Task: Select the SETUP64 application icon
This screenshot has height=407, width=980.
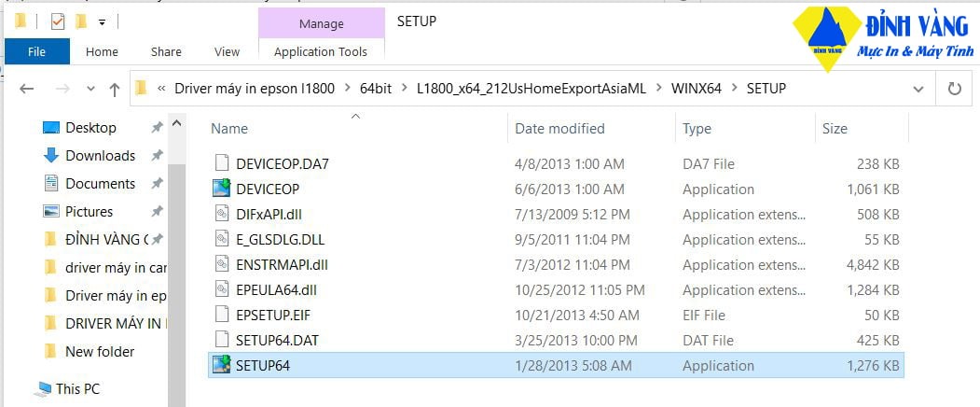Action: pos(221,365)
